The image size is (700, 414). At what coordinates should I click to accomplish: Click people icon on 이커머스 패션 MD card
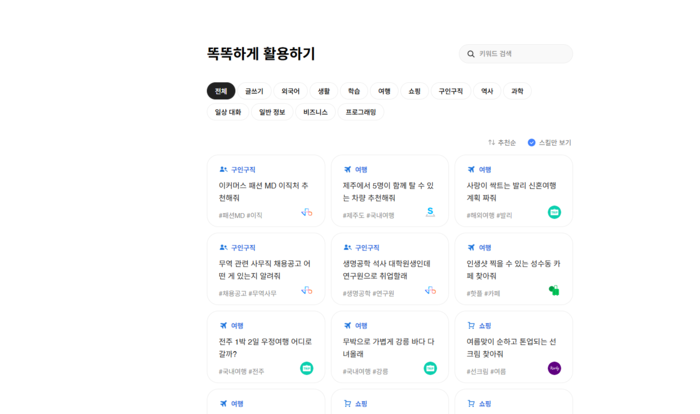223,169
